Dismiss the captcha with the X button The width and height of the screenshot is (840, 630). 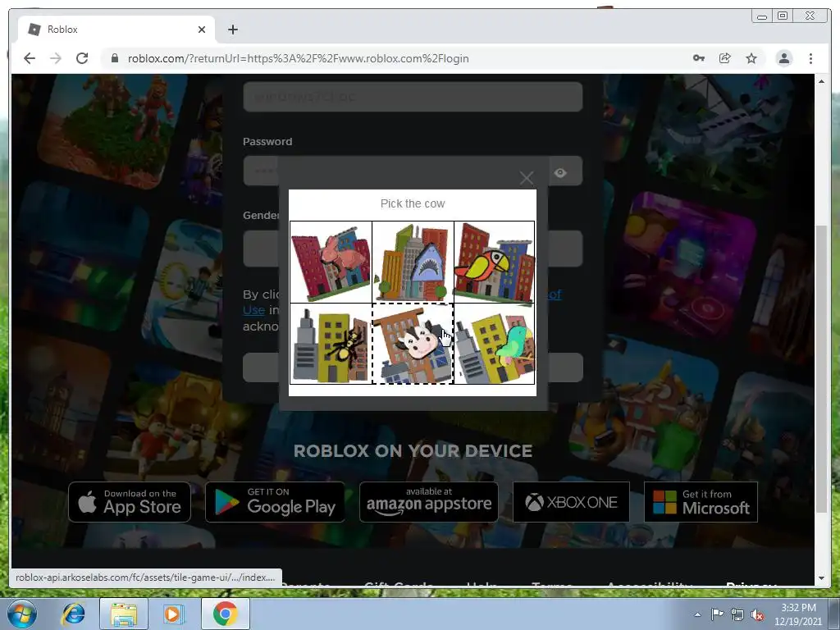(x=527, y=177)
